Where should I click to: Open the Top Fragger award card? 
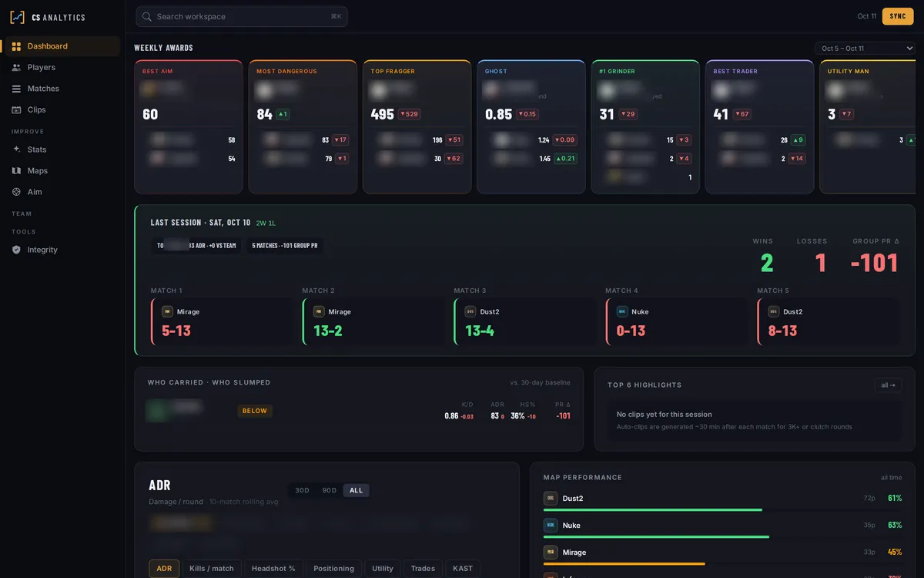(x=417, y=126)
